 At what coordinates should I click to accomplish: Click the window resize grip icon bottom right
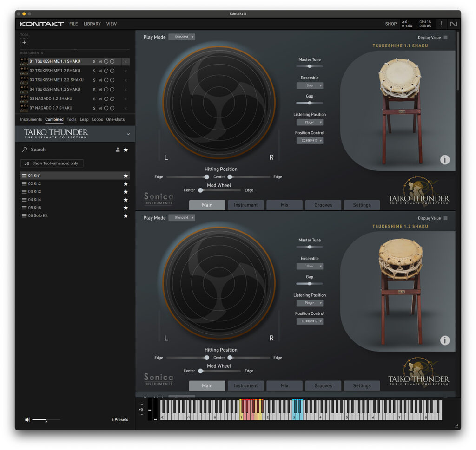456,426
